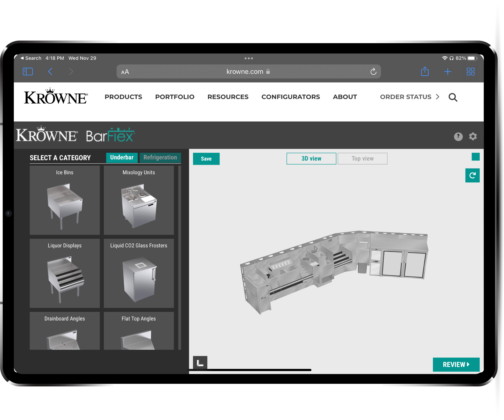This screenshot has height=420, width=504.
Task: Switch the viewer to Top view
Action: [x=362, y=158]
